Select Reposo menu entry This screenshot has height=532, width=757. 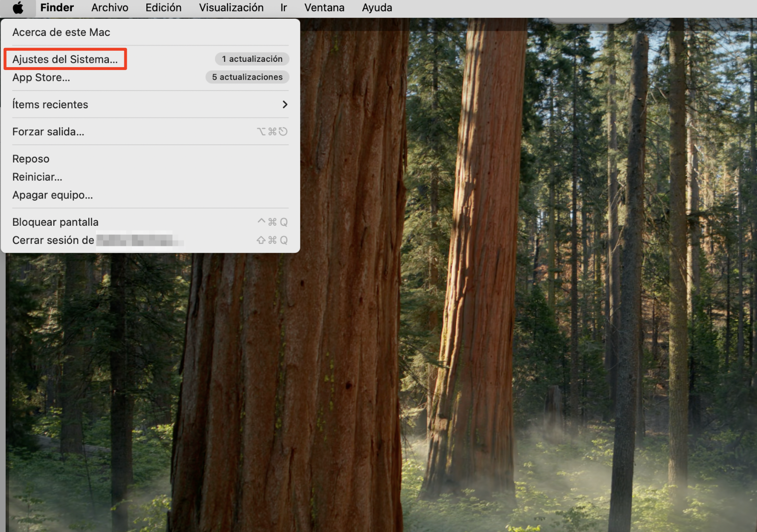[x=150, y=159]
